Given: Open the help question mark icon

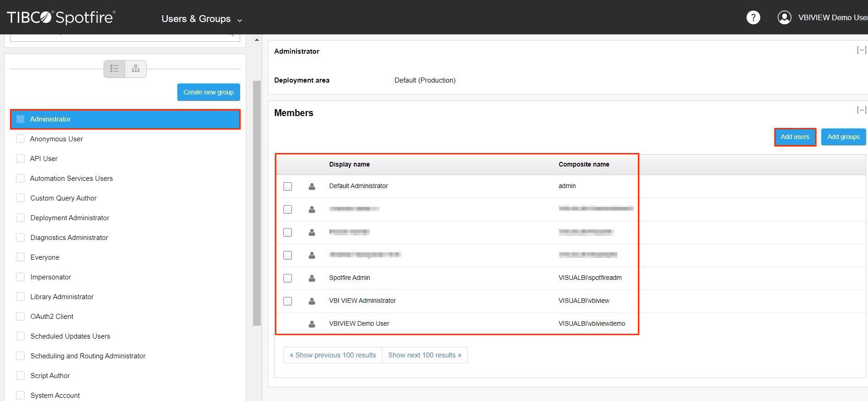Looking at the screenshot, I should tap(753, 17).
